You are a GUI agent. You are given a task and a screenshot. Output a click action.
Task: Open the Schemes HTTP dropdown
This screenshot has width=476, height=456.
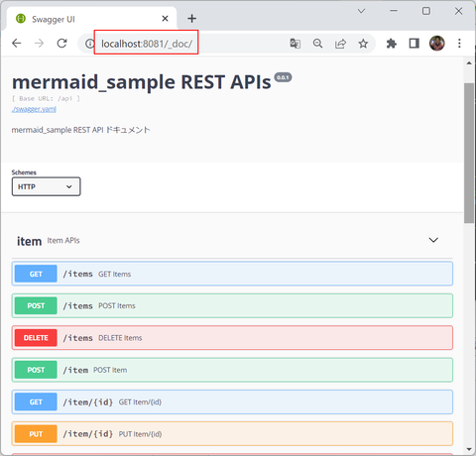pos(46,186)
